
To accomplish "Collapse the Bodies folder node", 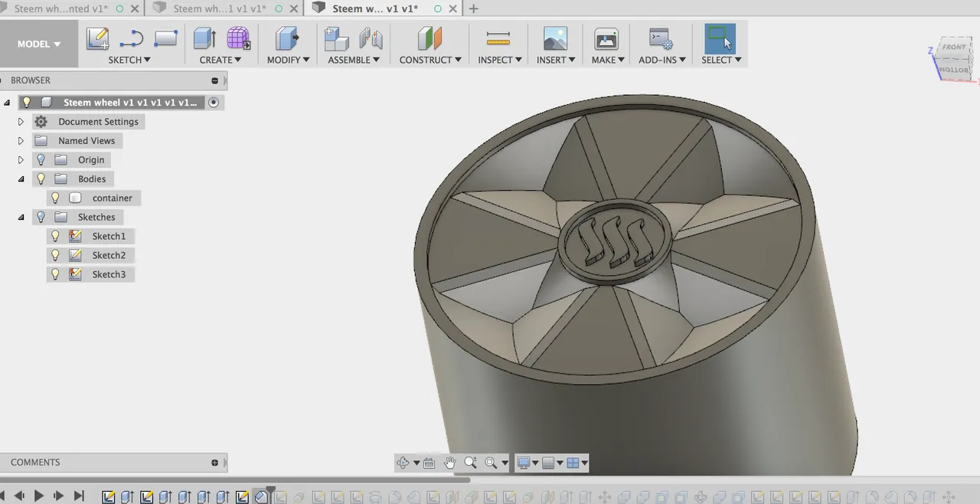I will click(x=21, y=179).
